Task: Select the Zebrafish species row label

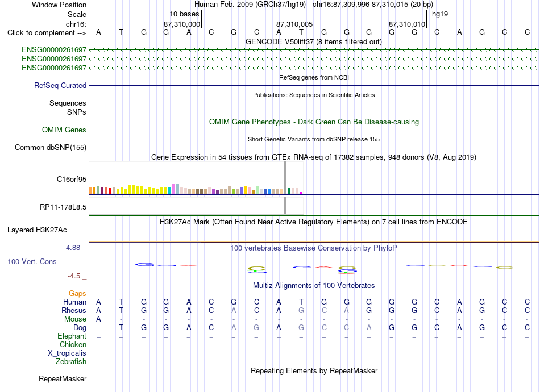Action: point(71,361)
